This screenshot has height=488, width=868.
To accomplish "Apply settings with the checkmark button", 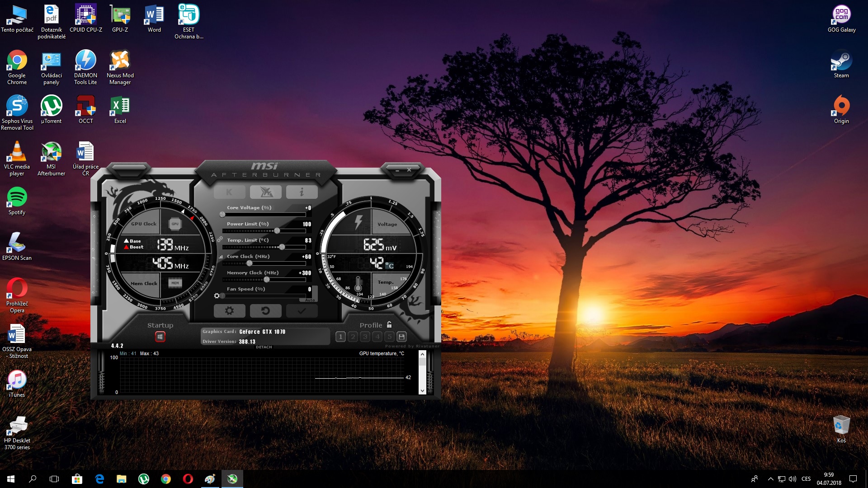I will click(302, 311).
